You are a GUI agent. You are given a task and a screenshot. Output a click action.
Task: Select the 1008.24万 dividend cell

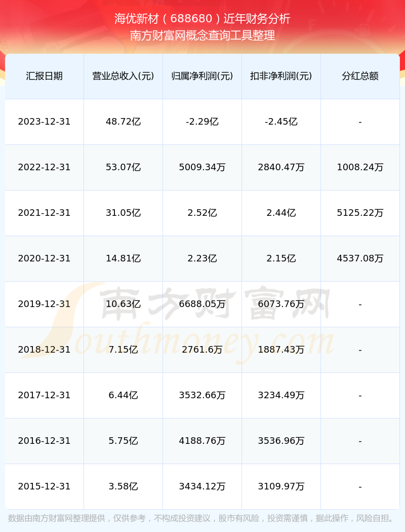click(x=360, y=167)
